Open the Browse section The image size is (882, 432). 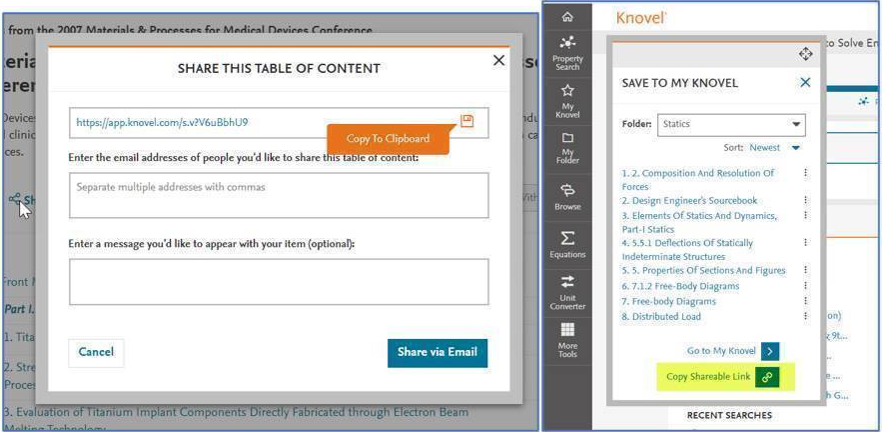point(567,196)
